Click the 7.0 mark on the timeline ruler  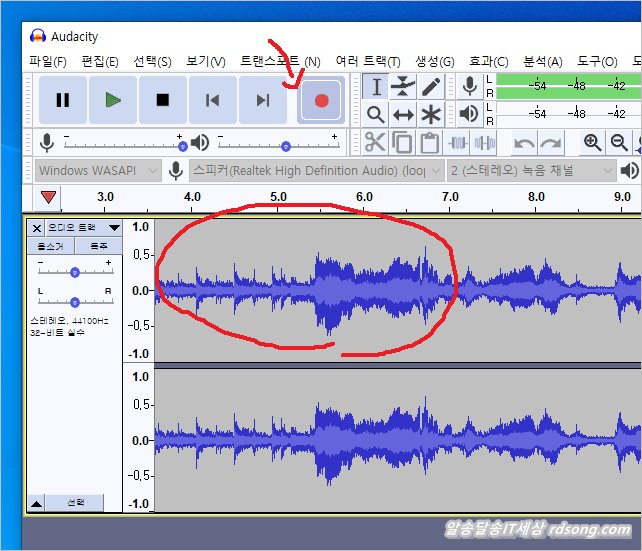coord(450,197)
